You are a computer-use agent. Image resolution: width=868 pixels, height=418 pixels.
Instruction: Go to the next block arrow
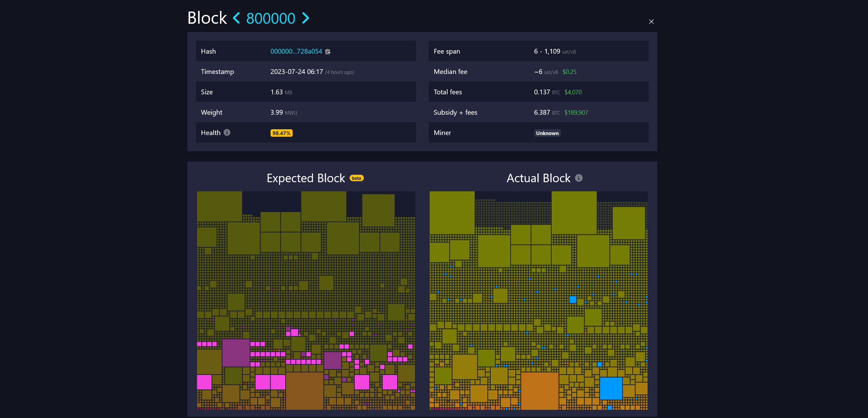(x=305, y=18)
